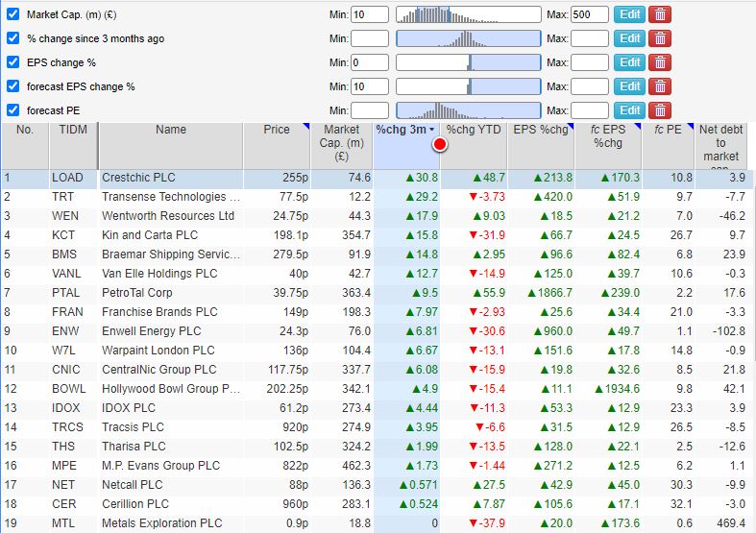Edit the % change since 3 months filter
Screen dimensions: 756x533
[629, 38]
